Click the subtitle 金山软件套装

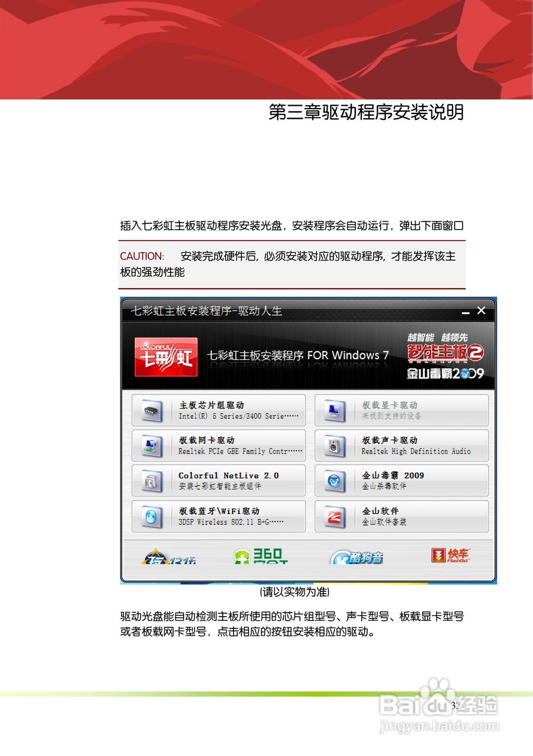[384, 522]
